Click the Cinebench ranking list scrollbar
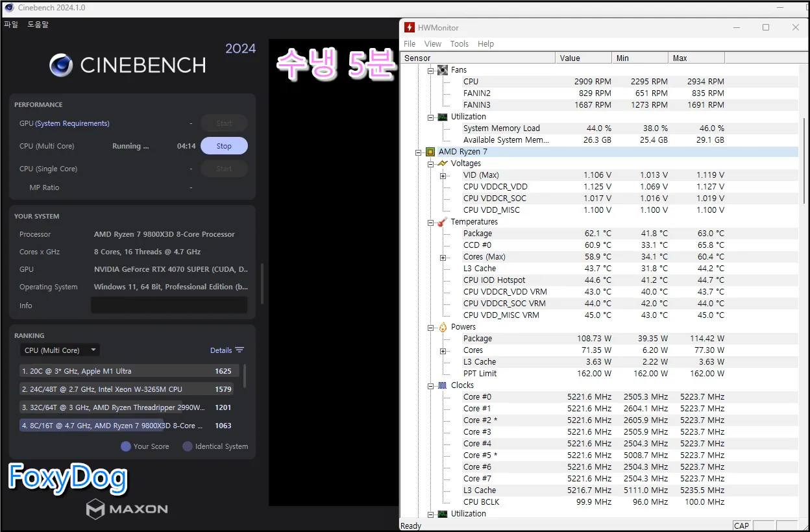The width and height of the screenshot is (810, 532). pos(245,376)
